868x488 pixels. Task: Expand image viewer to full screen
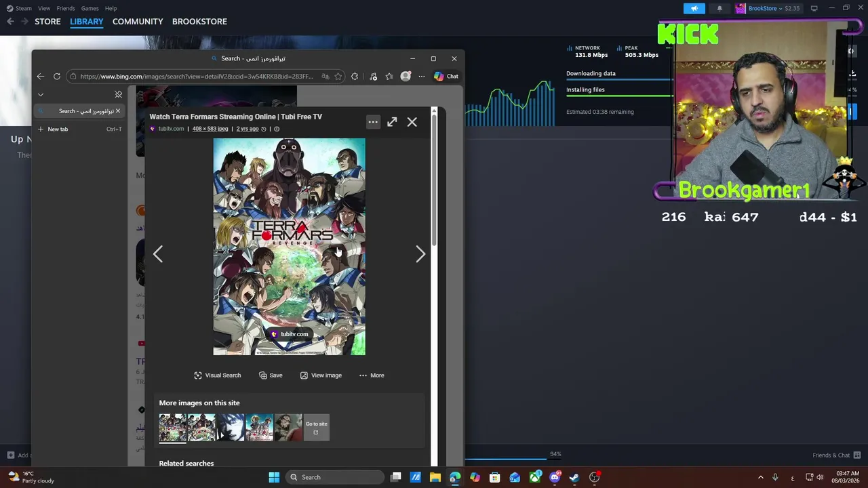[392, 122]
